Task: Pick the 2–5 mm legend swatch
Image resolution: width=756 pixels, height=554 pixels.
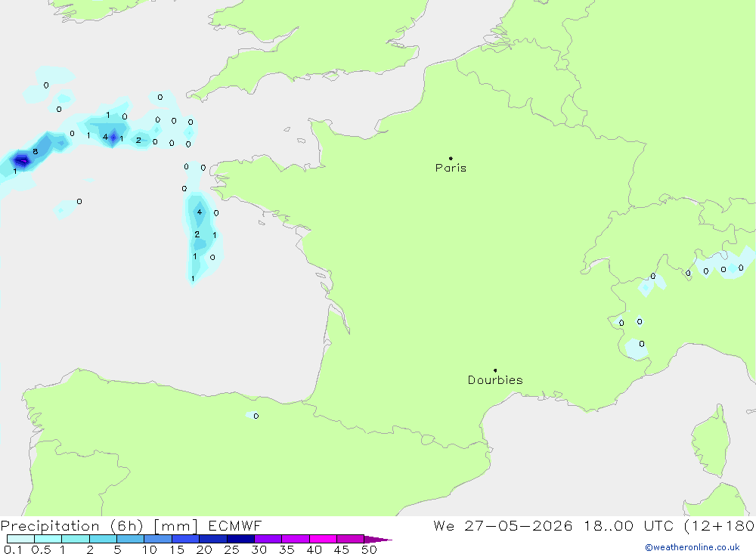Action: tap(103, 539)
